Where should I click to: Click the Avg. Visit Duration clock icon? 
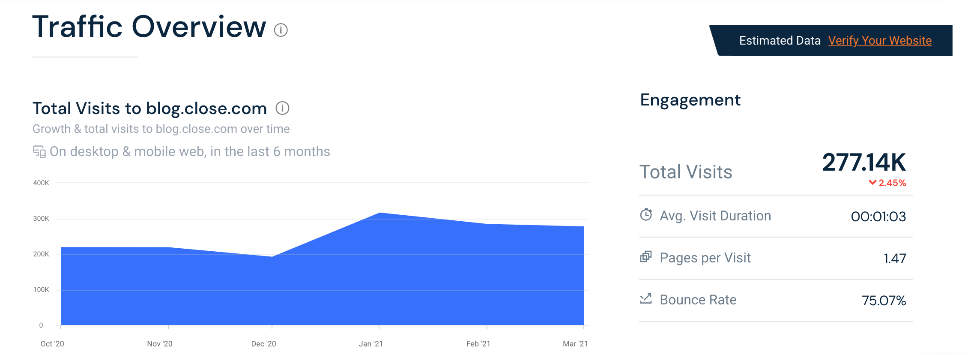click(646, 214)
